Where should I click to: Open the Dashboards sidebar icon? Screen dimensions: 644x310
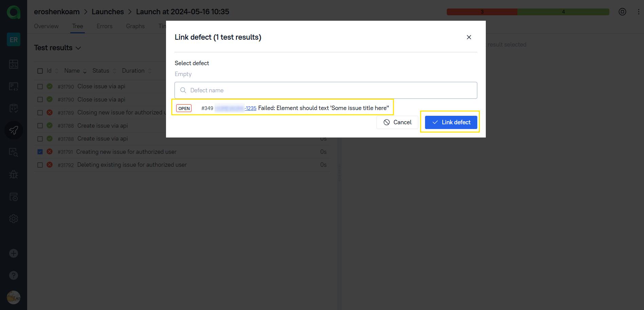pyautogui.click(x=14, y=64)
